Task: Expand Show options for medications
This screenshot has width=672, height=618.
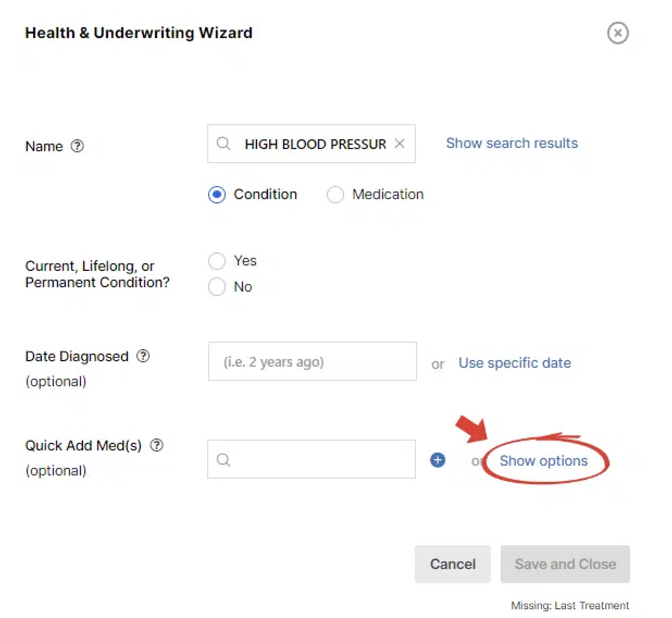Action: (x=543, y=461)
